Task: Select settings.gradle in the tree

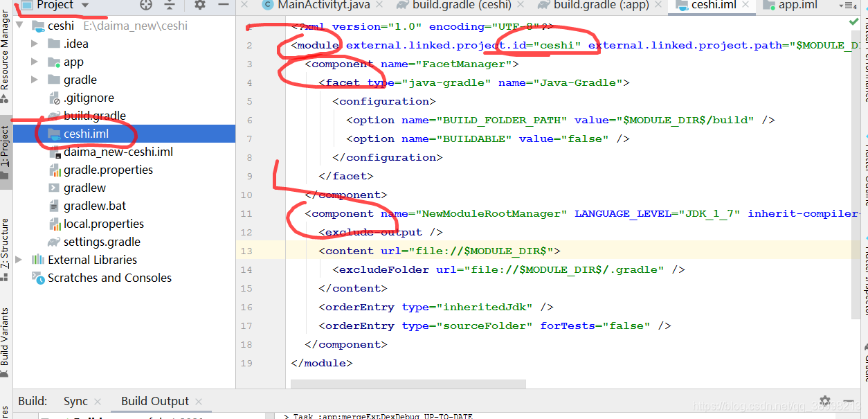Action: [x=102, y=242]
